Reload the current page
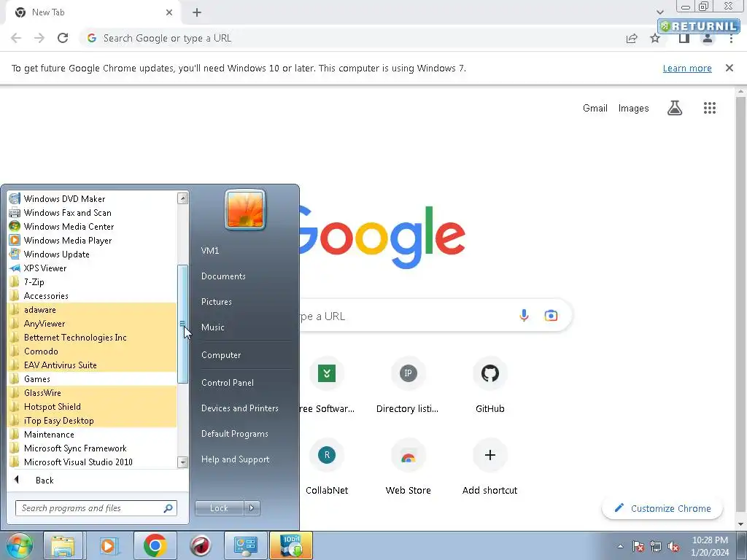747x560 pixels. coord(63,38)
